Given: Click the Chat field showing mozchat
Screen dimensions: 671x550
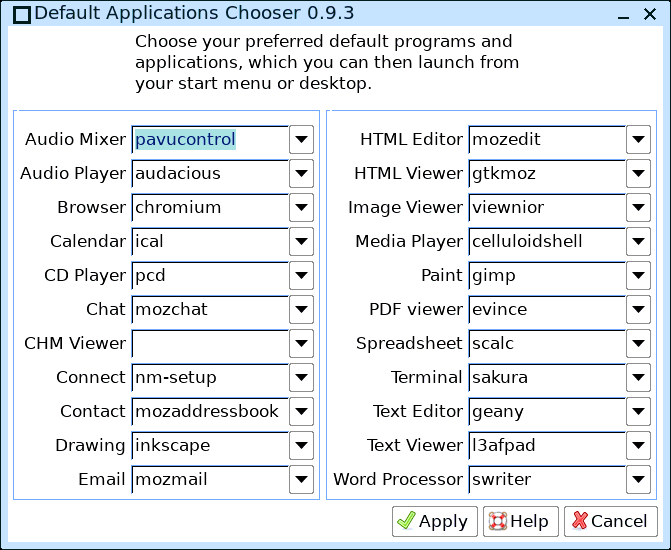Looking at the screenshot, I should (210, 309).
